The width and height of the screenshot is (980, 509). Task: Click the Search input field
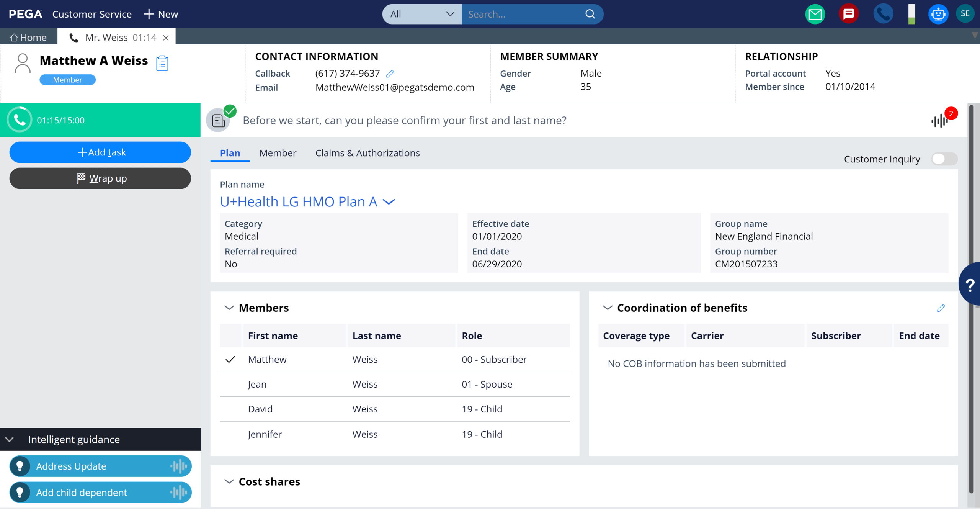pyautogui.click(x=523, y=14)
